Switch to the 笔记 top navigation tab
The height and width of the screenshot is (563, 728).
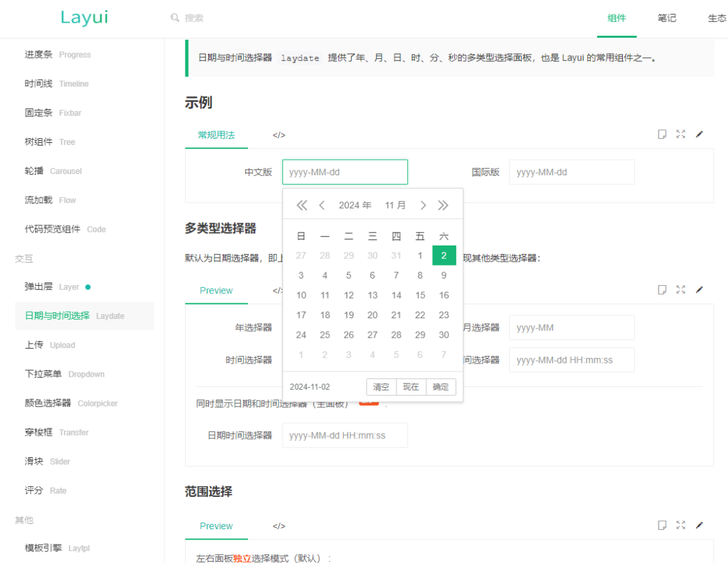click(667, 18)
